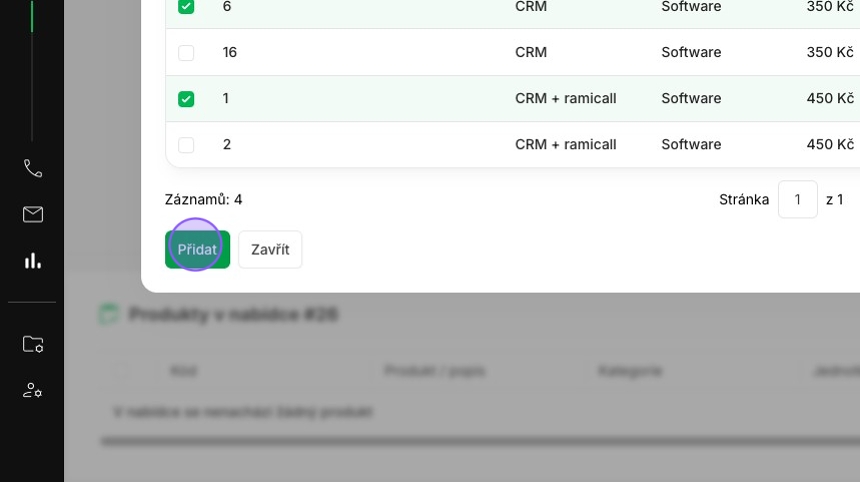Click the 350 Kč price in row 16
The image size is (860, 482).
[830, 52]
